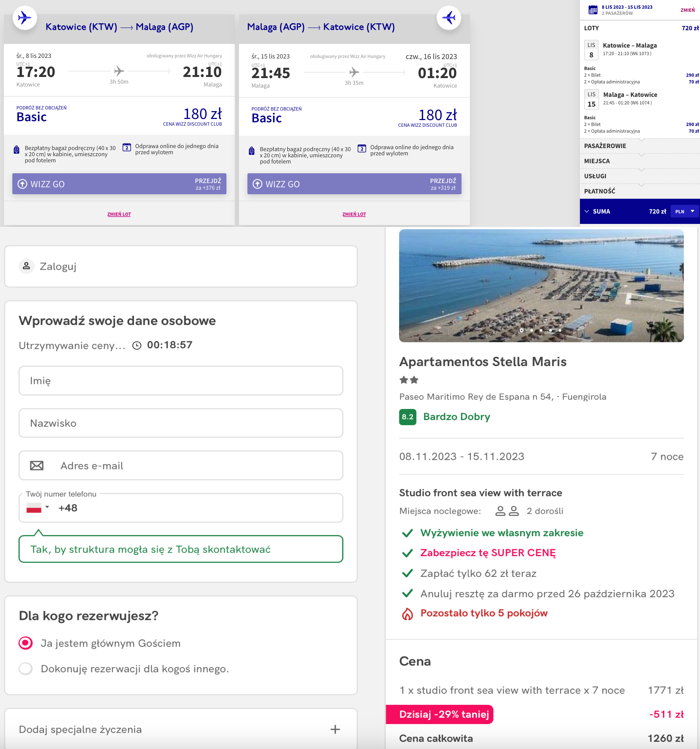Open the phone country flag dropdown
This screenshot has height=749, width=700.
(x=38, y=507)
